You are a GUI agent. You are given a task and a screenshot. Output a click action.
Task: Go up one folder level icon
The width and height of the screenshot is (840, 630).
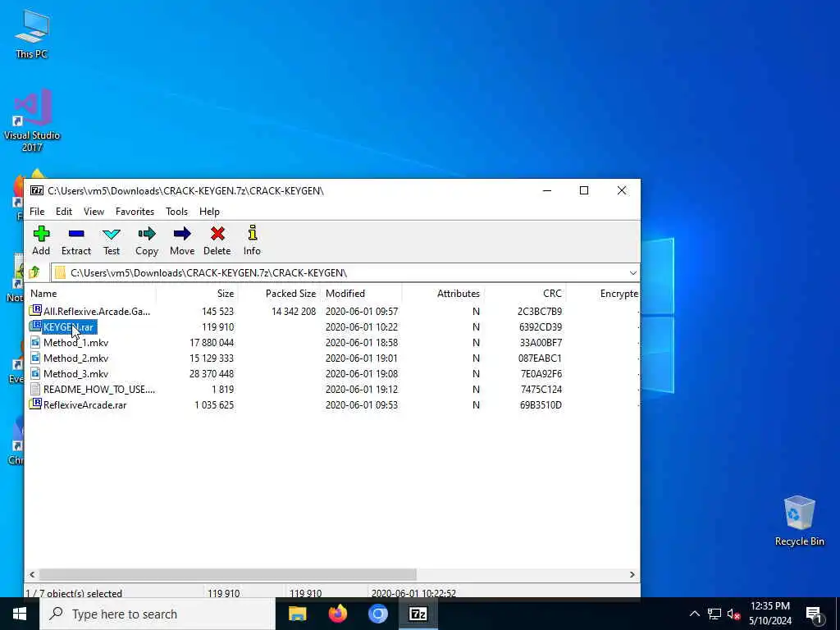tap(34, 272)
